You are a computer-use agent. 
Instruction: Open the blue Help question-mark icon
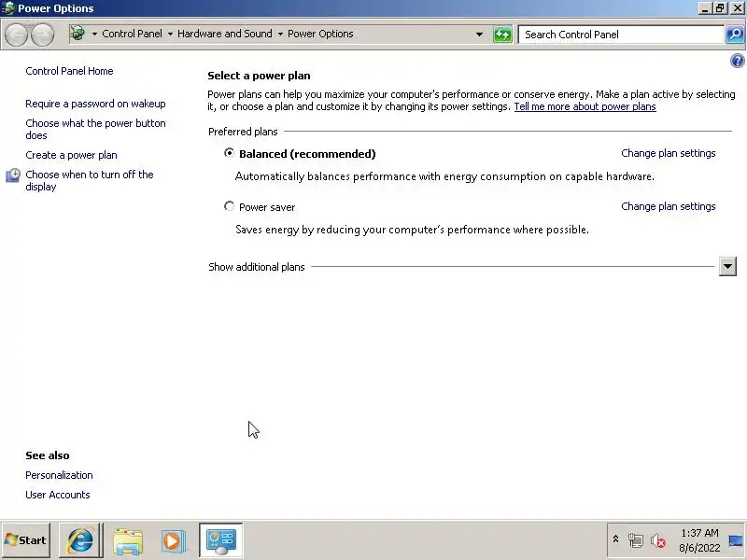point(737,61)
